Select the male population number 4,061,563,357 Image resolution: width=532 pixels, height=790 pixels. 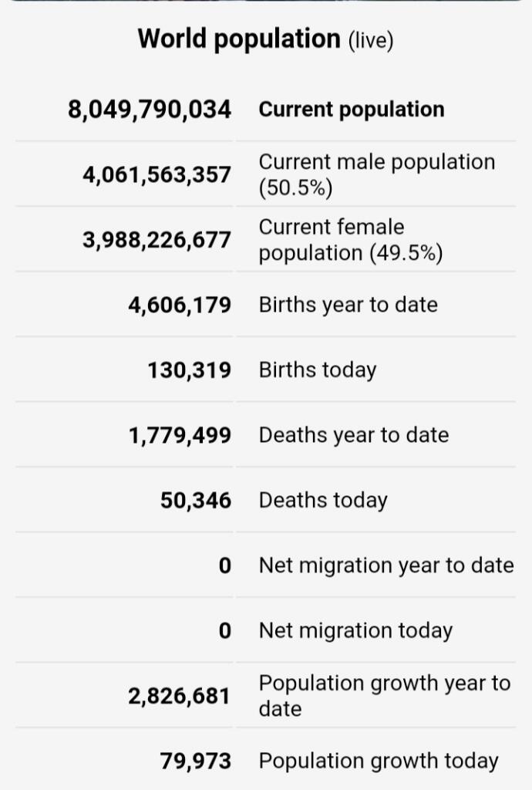coord(157,175)
